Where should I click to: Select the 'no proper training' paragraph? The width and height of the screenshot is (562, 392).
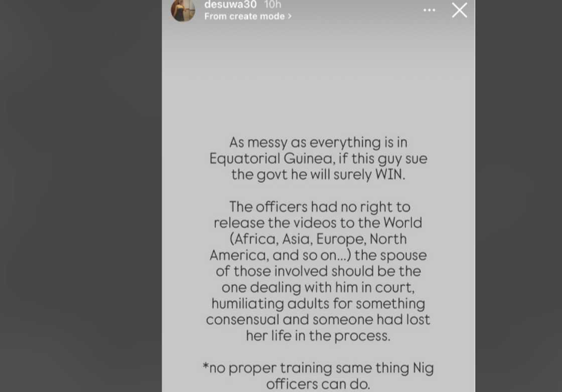pyautogui.click(x=318, y=375)
